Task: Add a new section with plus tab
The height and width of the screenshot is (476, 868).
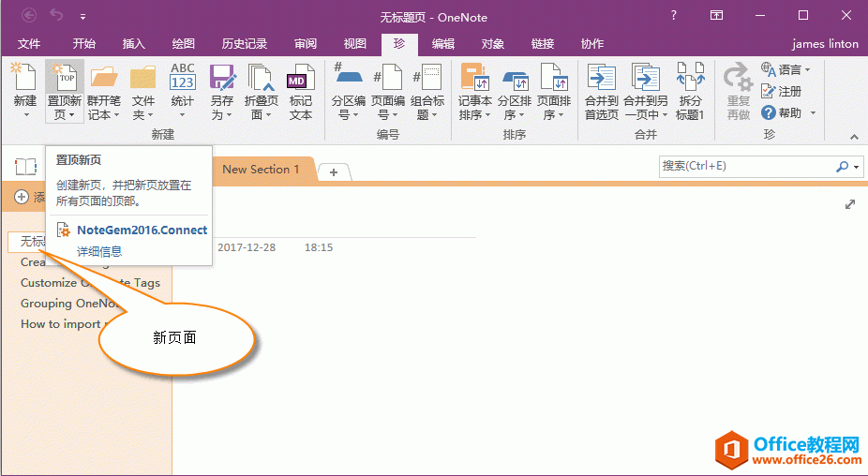Action: [334, 172]
